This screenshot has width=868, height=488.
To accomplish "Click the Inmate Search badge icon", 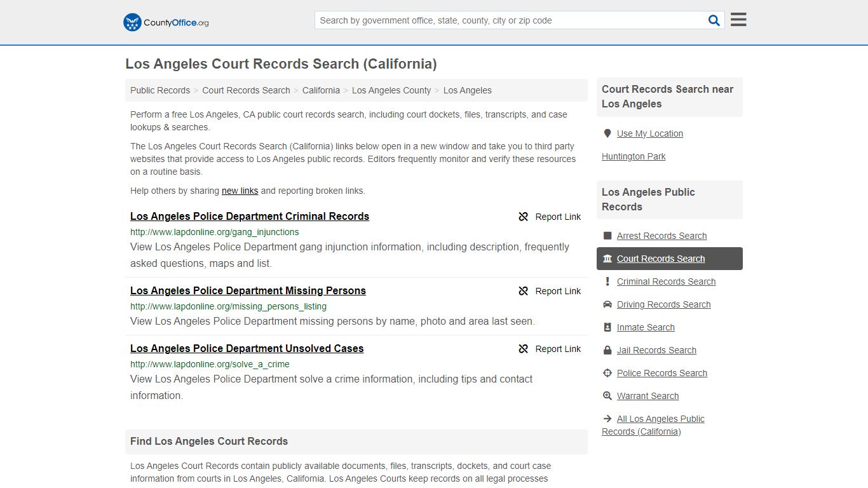I will pos(607,327).
